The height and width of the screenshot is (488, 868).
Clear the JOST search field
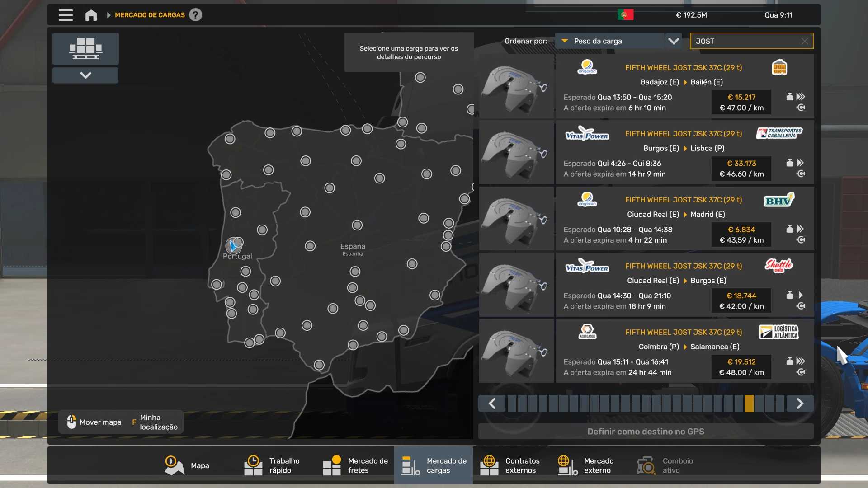(x=804, y=41)
